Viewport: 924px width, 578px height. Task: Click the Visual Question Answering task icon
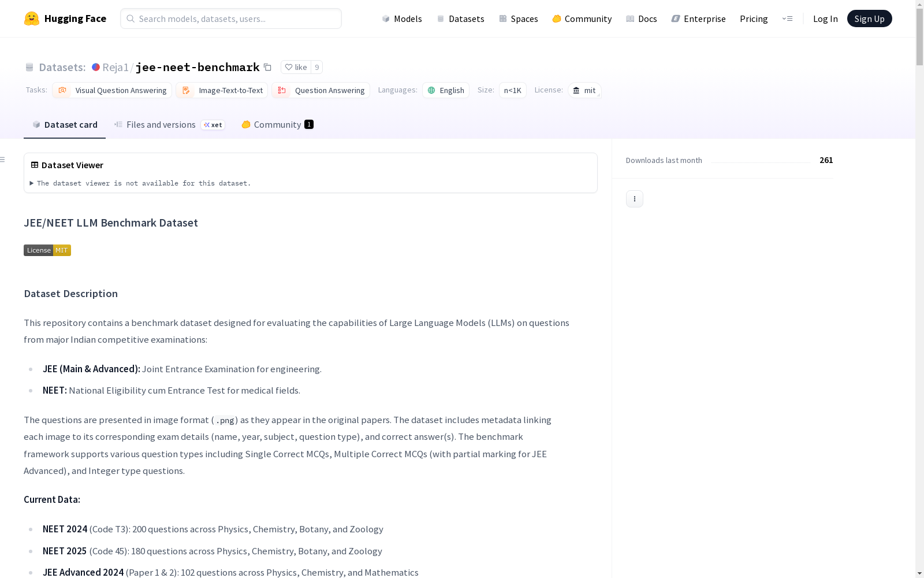(62, 90)
